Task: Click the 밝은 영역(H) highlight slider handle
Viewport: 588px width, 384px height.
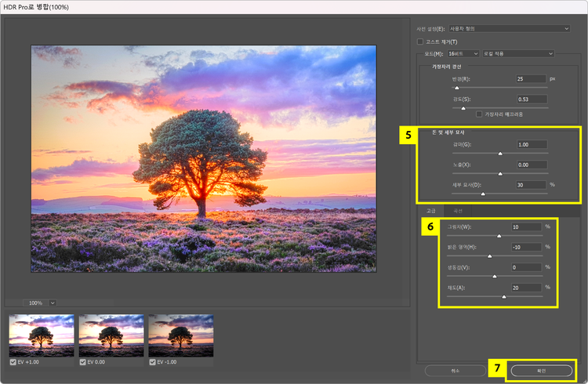Action: pos(489,256)
